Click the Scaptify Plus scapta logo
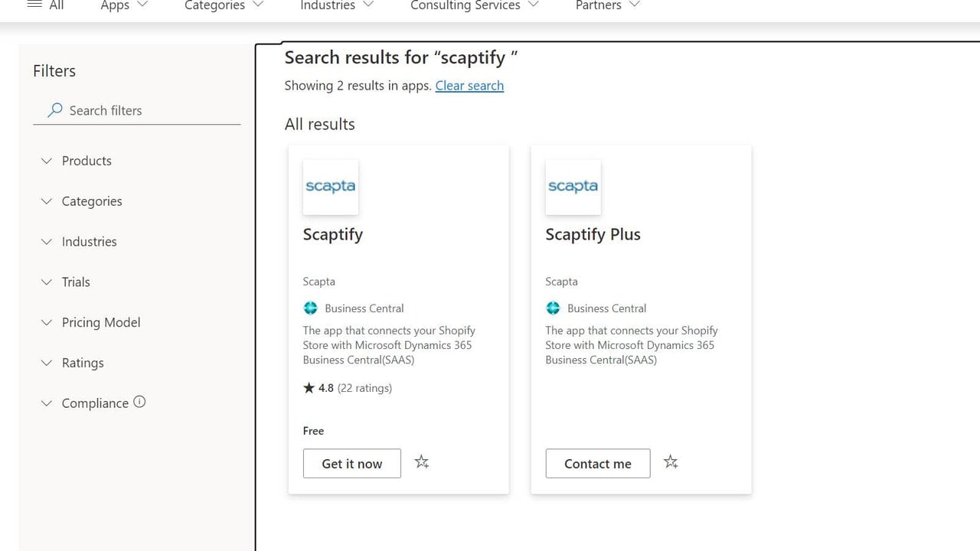This screenshot has height=551, width=980. [573, 187]
